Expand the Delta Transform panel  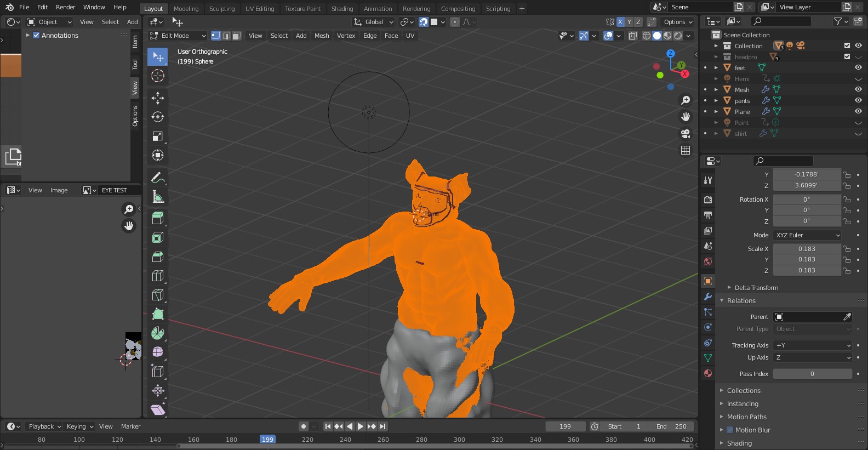(x=756, y=288)
